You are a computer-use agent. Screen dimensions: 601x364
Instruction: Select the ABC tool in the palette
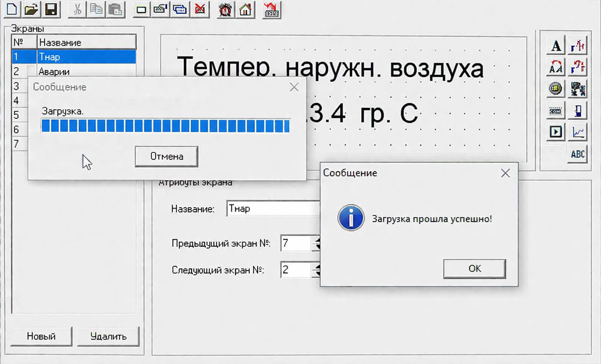tap(578, 154)
